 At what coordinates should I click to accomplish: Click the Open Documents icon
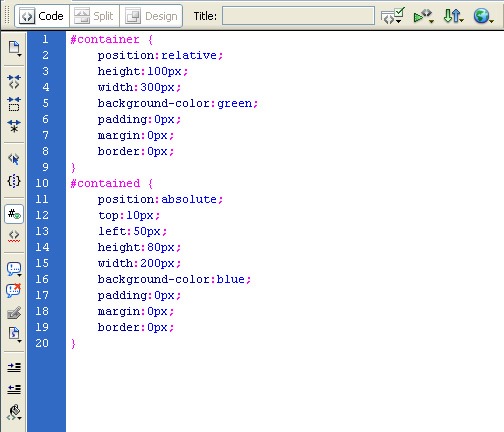pos(14,48)
